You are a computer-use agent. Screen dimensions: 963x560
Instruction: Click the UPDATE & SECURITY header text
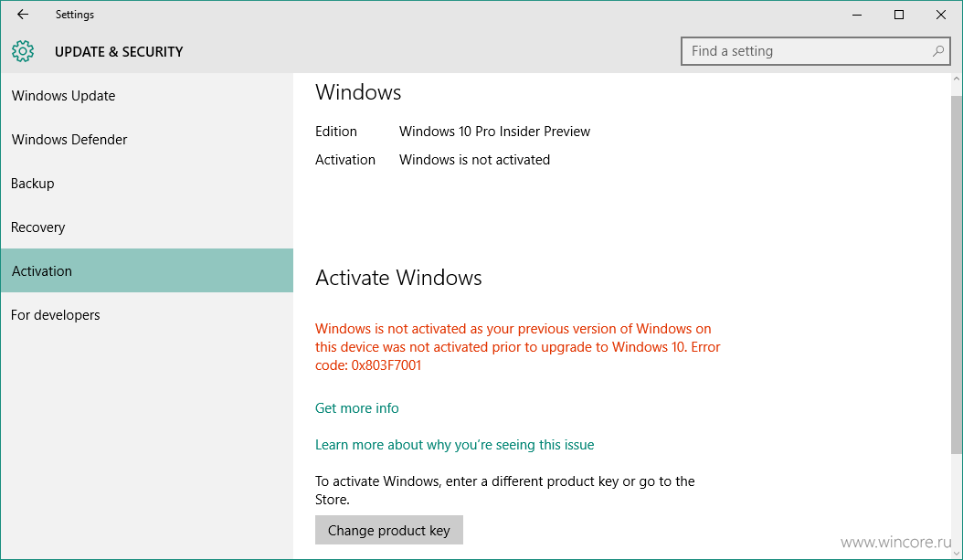click(119, 51)
